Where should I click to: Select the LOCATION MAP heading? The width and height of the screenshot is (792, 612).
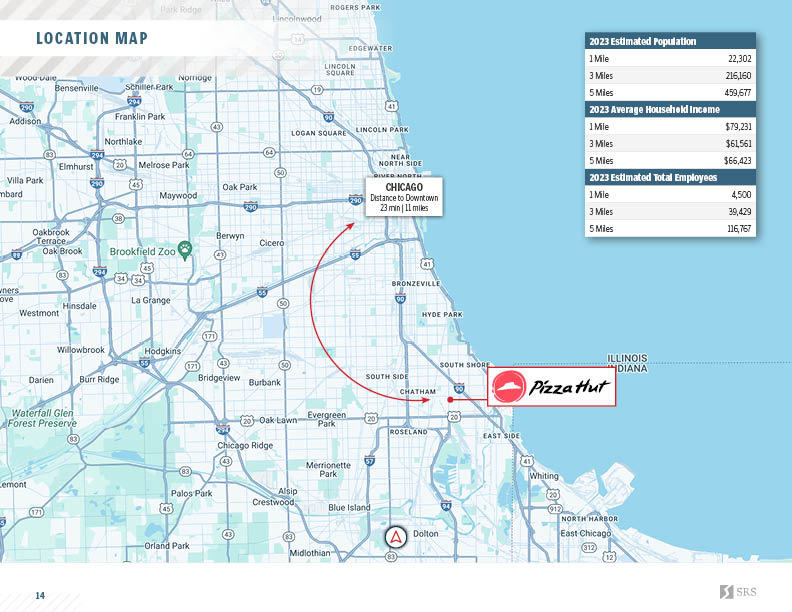92,38
